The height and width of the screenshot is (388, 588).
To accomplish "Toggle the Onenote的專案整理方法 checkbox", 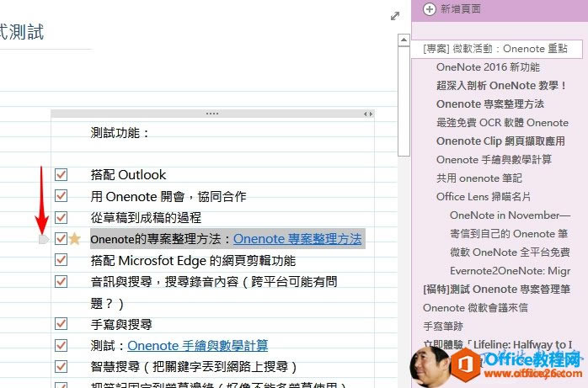I will (61, 238).
